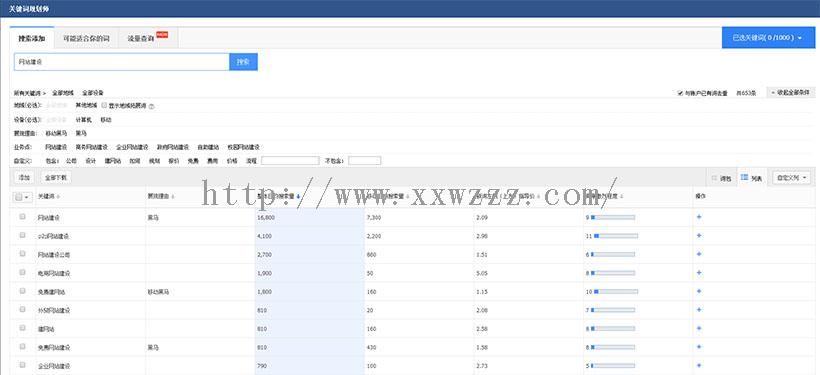This screenshot has width=820, height=375.
Task: Filter by 商务网站建设 business point
Action: 92,147
